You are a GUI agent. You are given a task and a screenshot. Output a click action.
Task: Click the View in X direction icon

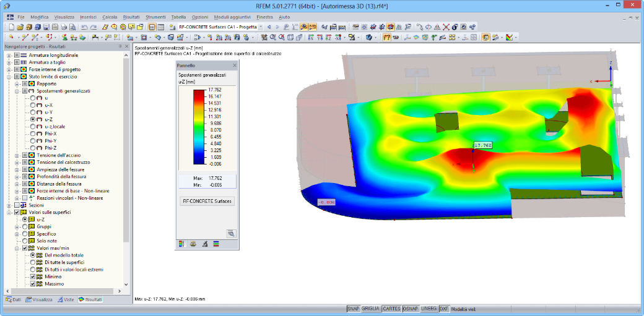coord(311,38)
